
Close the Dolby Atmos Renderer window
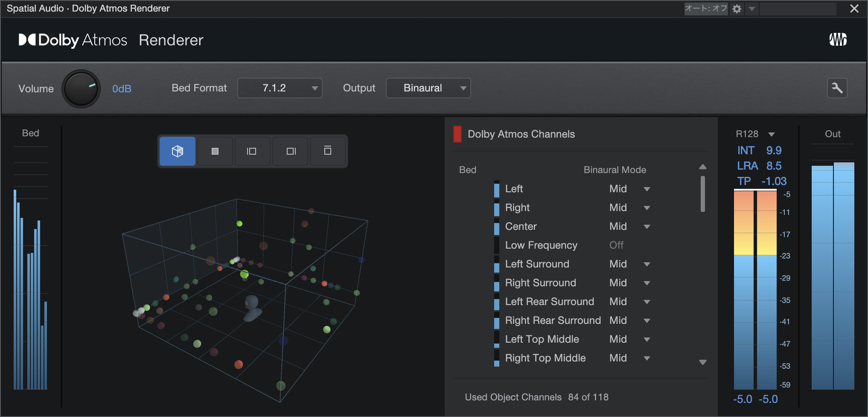pyautogui.click(x=854, y=9)
